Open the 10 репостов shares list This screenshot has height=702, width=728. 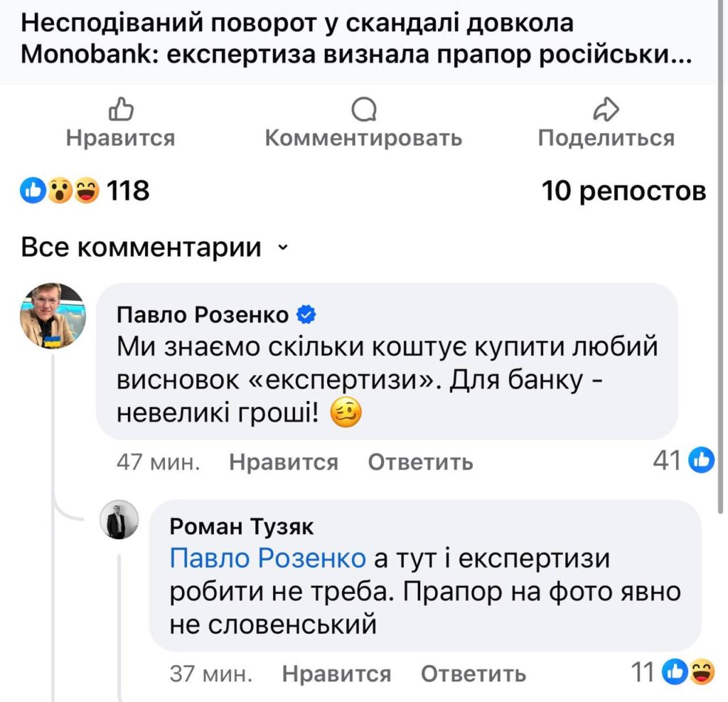(x=623, y=191)
